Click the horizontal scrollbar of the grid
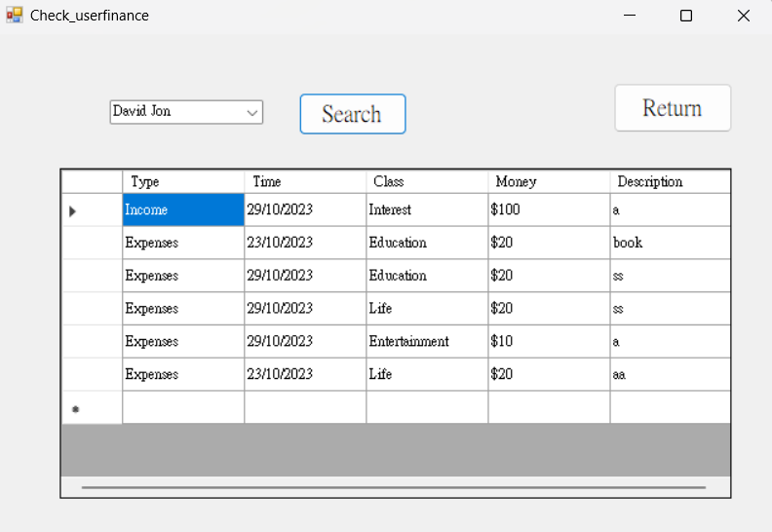Image resolution: width=772 pixels, height=532 pixels. click(x=394, y=487)
